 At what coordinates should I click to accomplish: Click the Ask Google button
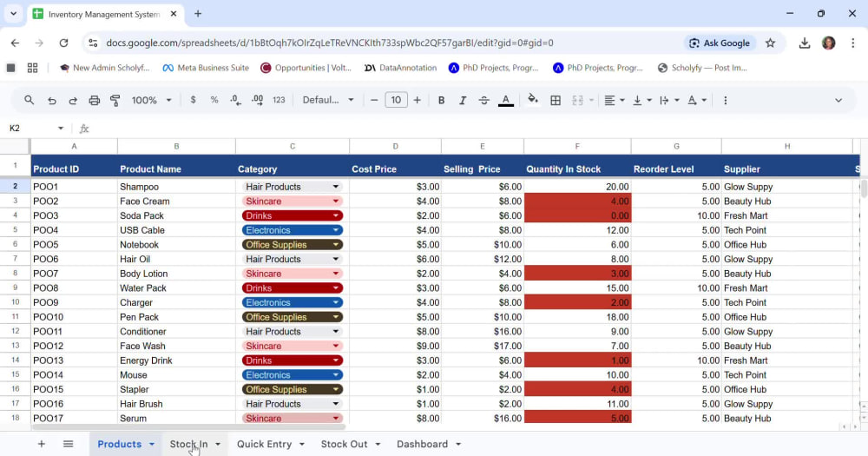720,43
